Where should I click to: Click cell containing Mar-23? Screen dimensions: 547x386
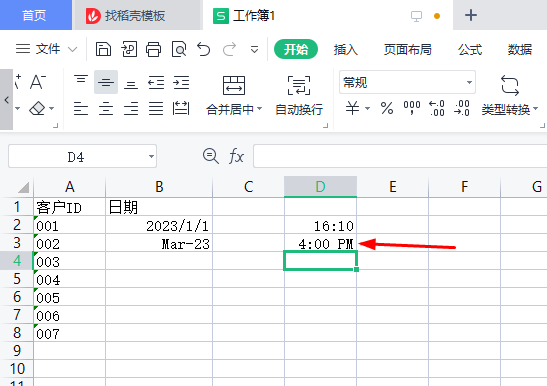coord(159,243)
